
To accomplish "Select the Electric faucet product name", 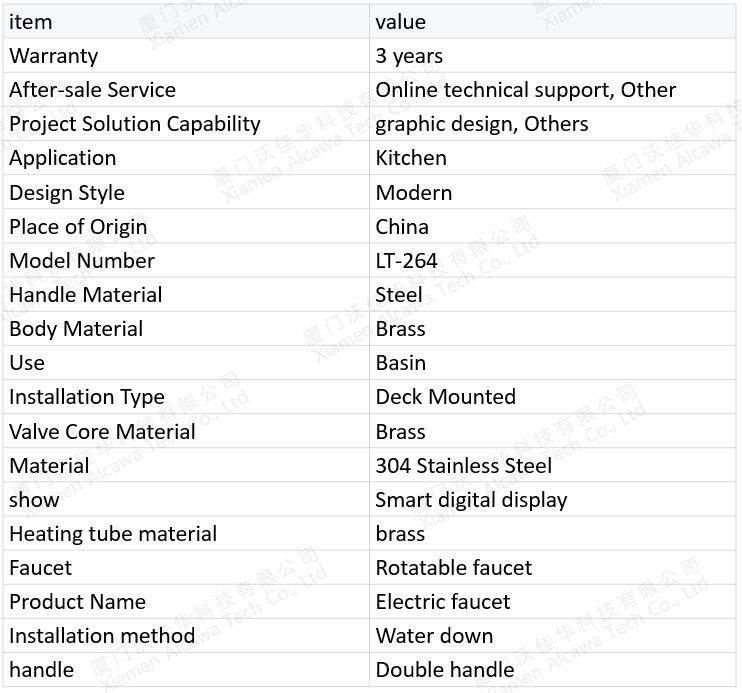I will 443,602.
